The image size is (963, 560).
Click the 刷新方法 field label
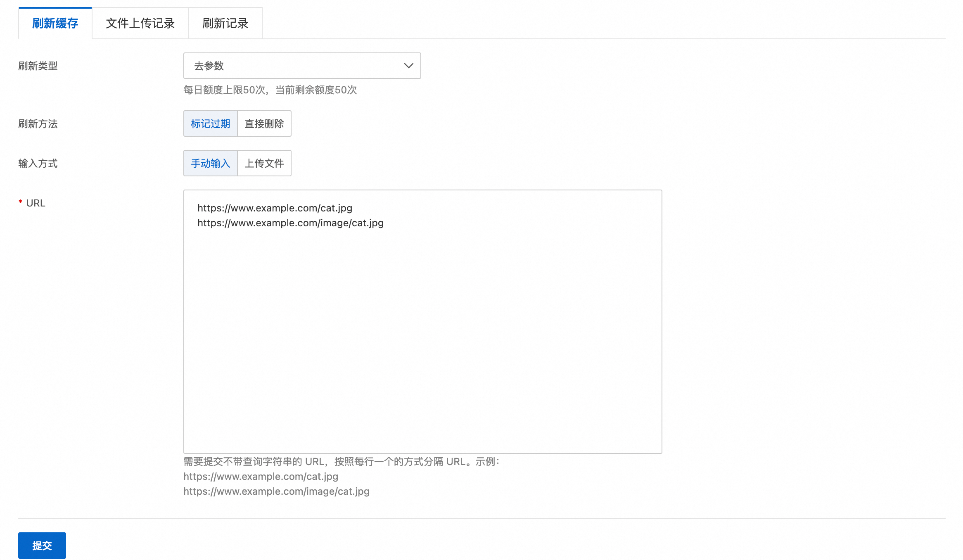[38, 124]
